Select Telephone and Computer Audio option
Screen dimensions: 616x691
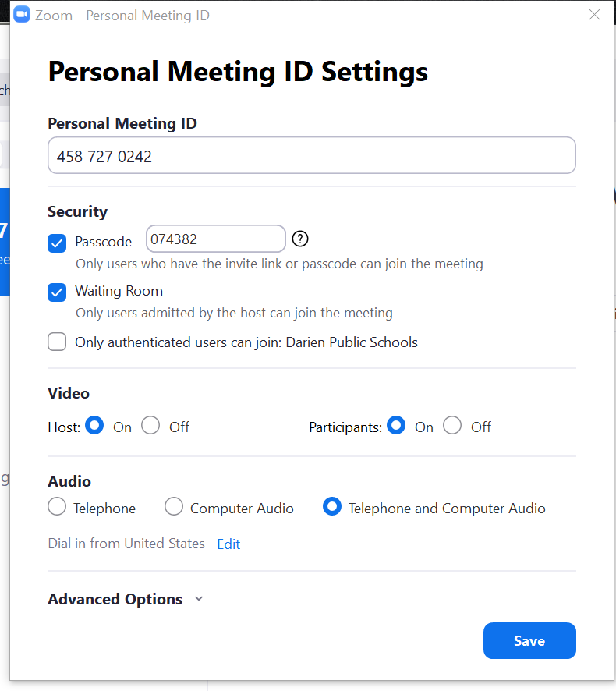(332, 507)
